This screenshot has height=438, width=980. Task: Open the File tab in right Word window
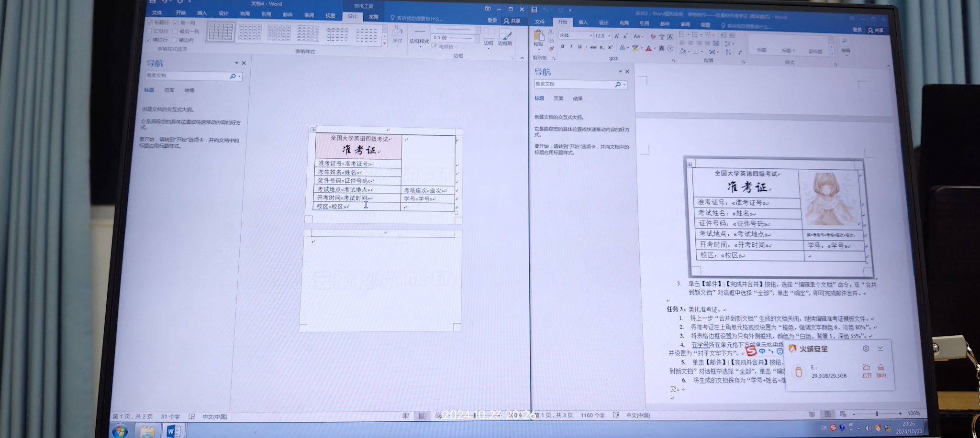click(540, 22)
